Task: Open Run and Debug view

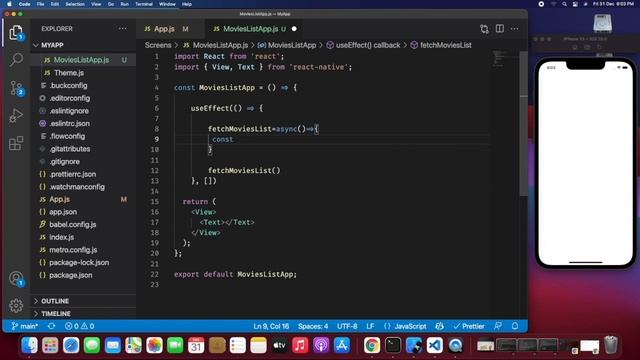Action: [x=16, y=116]
